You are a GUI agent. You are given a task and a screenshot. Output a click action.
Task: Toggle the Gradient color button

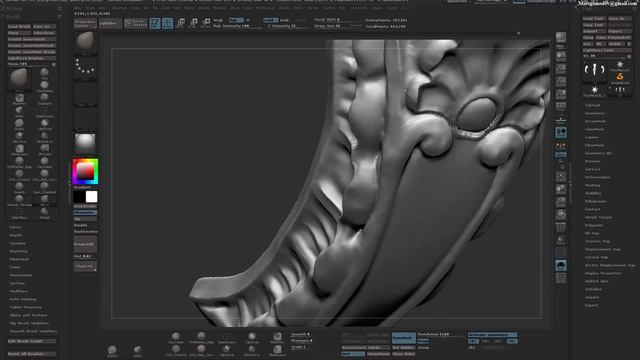tap(83, 187)
